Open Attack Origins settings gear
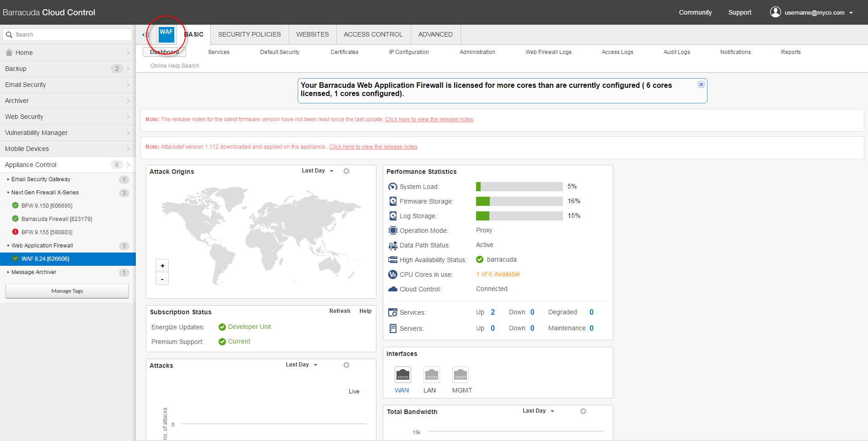Viewport: 868px width, 441px height. coord(347,171)
